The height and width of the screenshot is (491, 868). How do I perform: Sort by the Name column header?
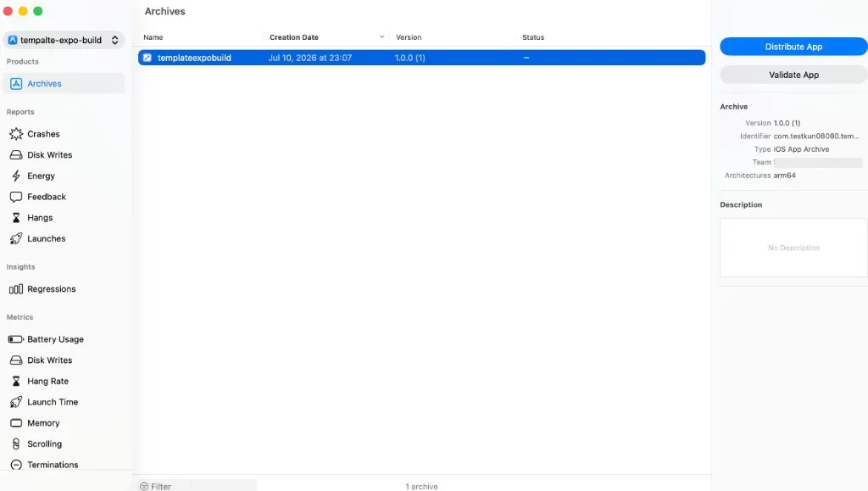click(153, 37)
